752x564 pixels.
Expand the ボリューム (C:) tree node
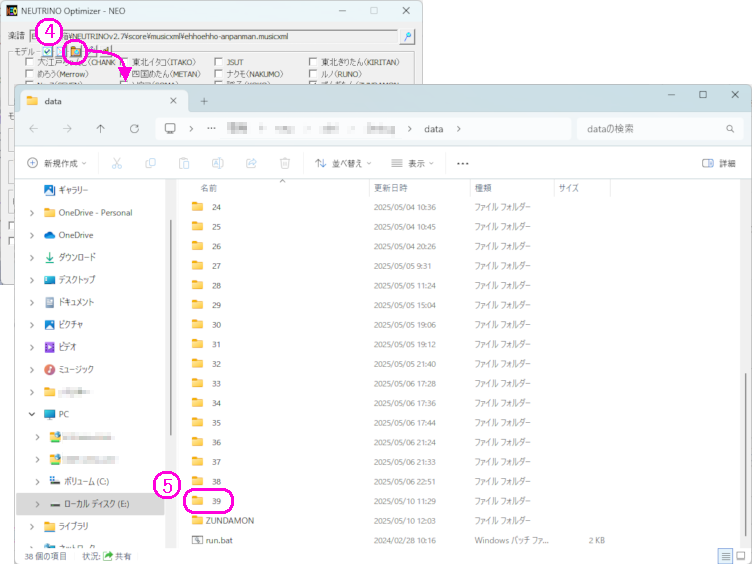click(x=37, y=482)
